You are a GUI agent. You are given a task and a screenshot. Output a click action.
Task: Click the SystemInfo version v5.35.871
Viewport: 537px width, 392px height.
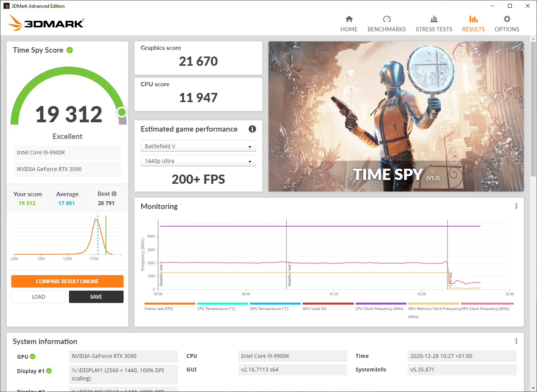point(462,370)
